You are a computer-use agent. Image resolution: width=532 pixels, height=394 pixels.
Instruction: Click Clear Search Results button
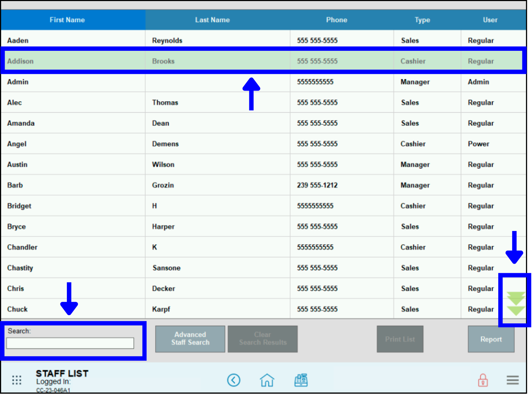(262, 339)
